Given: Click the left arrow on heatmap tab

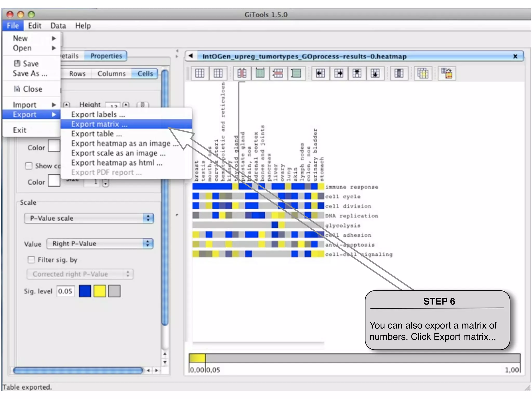Looking at the screenshot, I should tap(191, 56).
